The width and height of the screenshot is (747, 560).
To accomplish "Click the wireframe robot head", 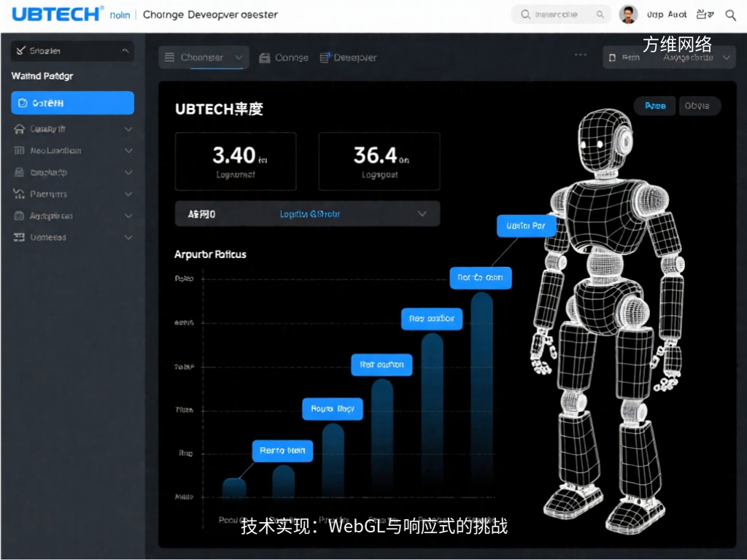I will coord(604,141).
